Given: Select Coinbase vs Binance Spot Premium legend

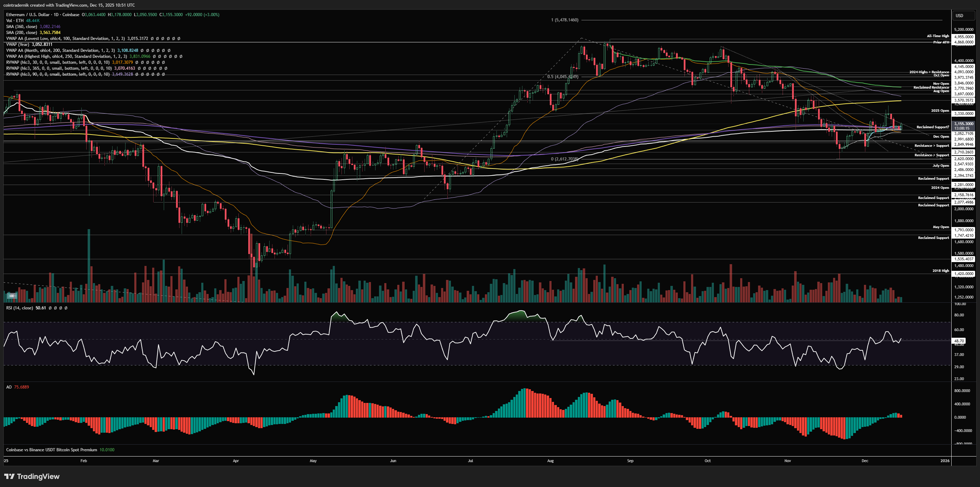Looking at the screenshot, I should (x=51, y=450).
